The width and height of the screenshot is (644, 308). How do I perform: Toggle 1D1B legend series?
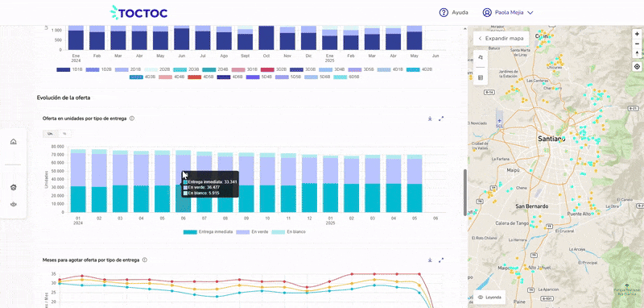click(x=69, y=69)
